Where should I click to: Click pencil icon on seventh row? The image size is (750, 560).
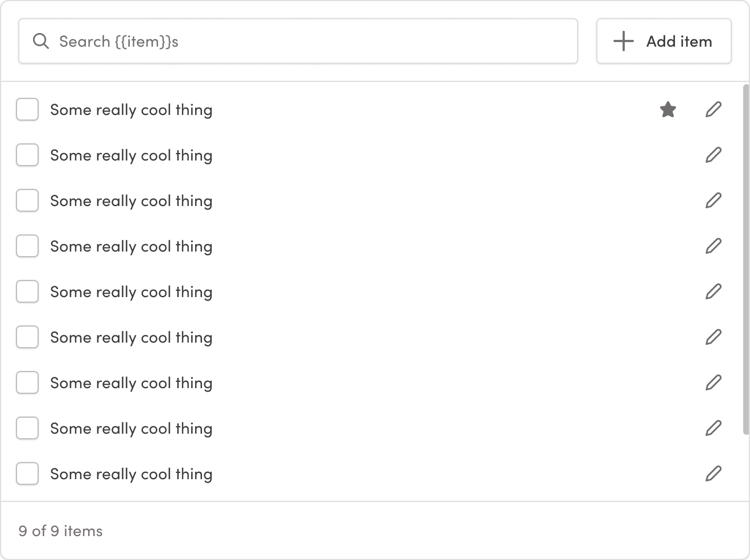pos(714,382)
